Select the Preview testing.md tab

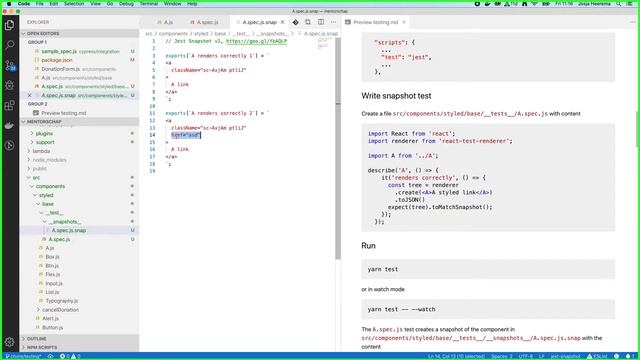(x=375, y=22)
